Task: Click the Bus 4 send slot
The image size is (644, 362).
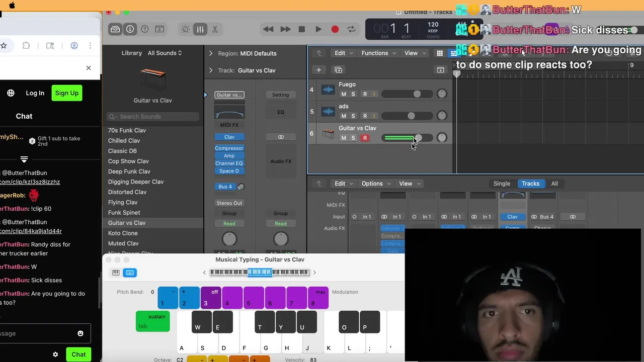Action: click(x=225, y=187)
